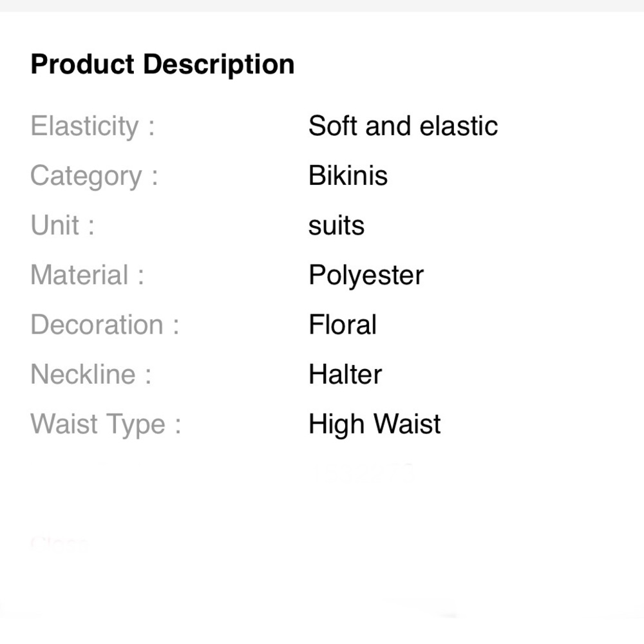
Task: Click the Polyester material value
Action: (366, 276)
